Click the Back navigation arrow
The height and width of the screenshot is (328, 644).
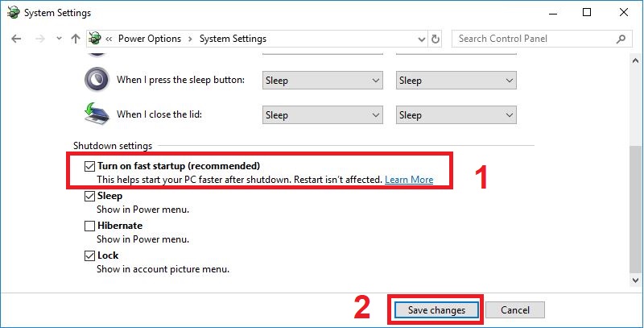pos(16,39)
